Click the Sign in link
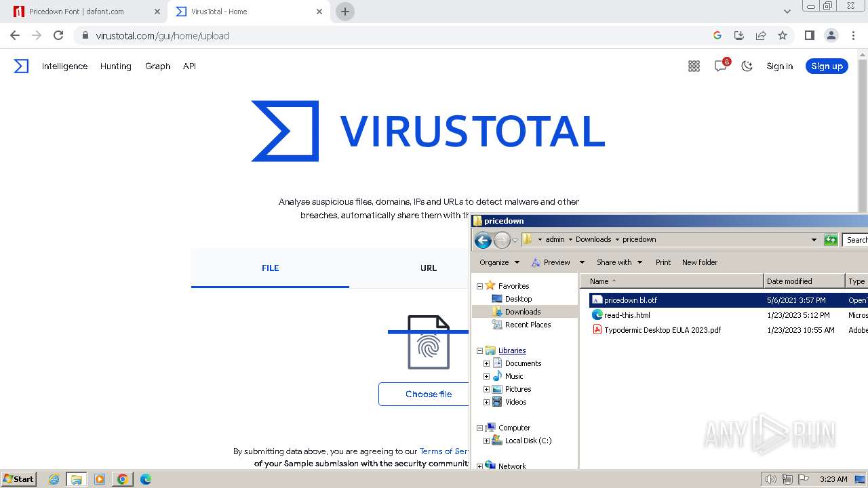The height and width of the screenshot is (488, 868). pyautogui.click(x=780, y=66)
